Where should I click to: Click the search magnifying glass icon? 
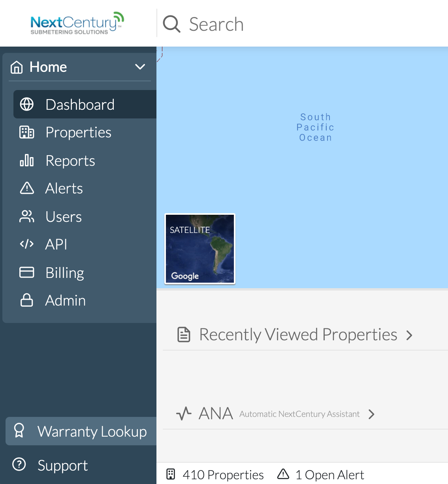172,24
